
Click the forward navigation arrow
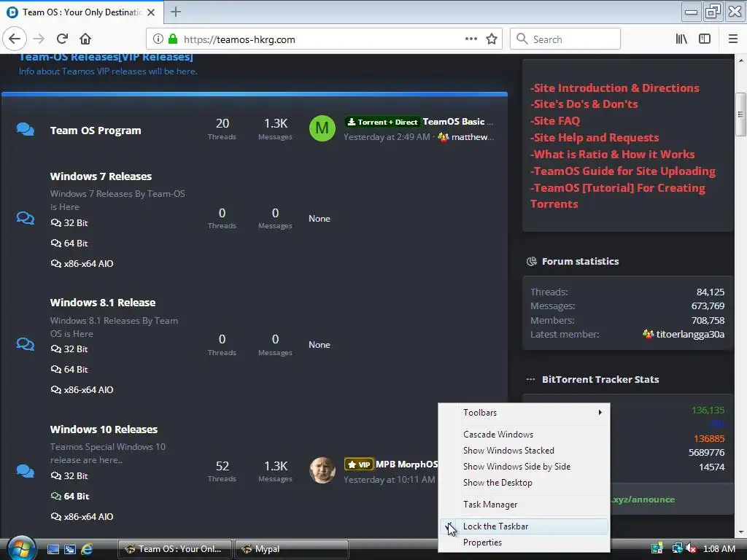pos(39,39)
